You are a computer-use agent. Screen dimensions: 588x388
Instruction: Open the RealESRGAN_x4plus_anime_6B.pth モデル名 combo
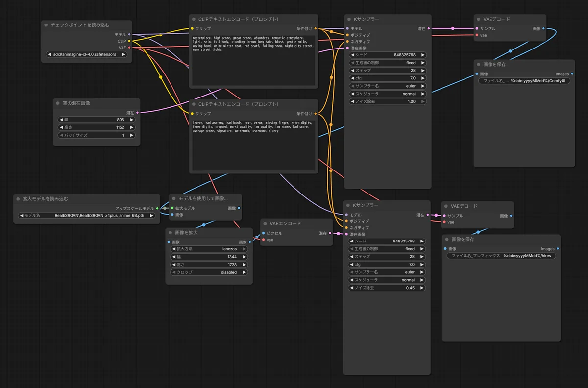(87, 215)
